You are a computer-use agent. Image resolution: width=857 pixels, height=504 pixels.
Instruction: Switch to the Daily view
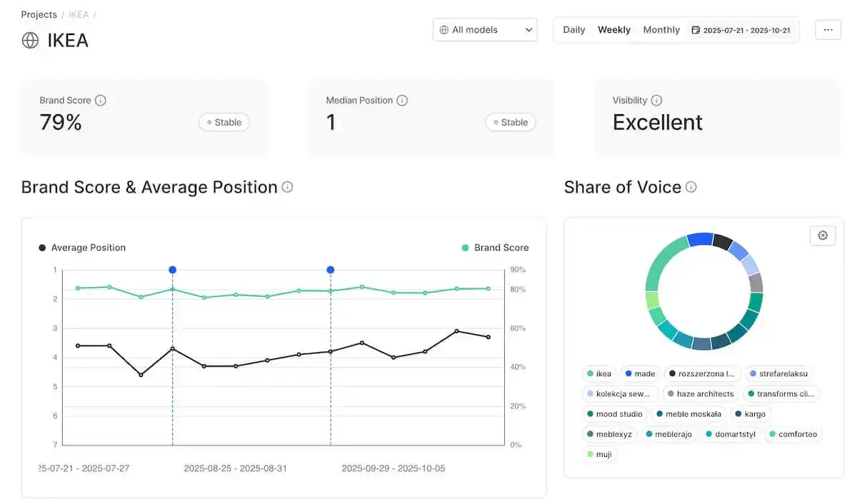coord(573,30)
